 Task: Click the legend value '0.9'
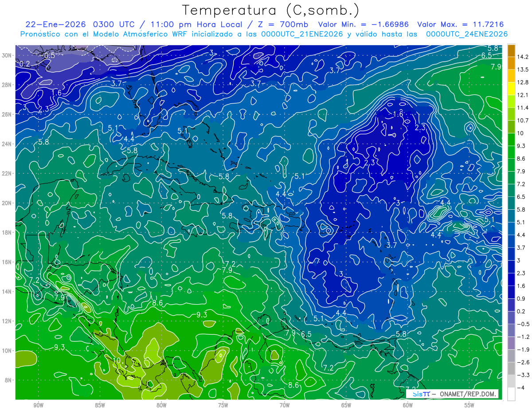(x=521, y=298)
